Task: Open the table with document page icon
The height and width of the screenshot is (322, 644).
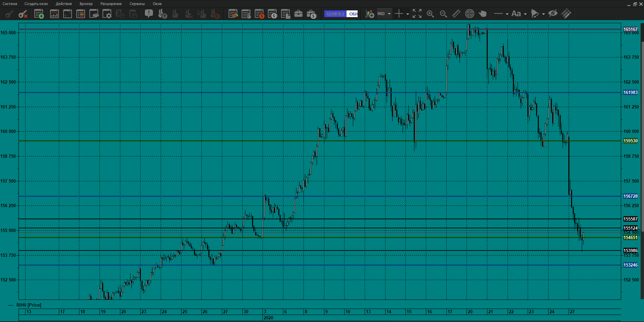Action: [286, 14]
